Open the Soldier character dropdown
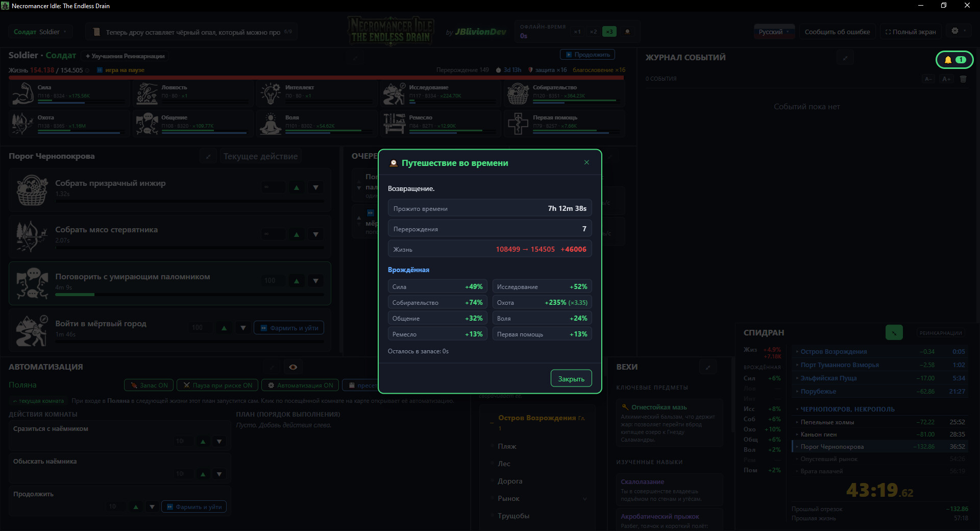 tap(40, 32)
